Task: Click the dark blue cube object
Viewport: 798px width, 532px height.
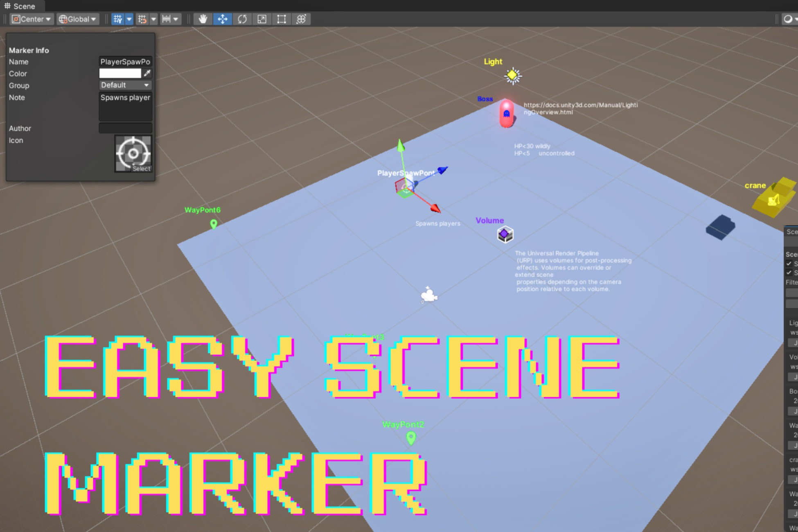Action: pyautogui.click(x=720, y=227)
